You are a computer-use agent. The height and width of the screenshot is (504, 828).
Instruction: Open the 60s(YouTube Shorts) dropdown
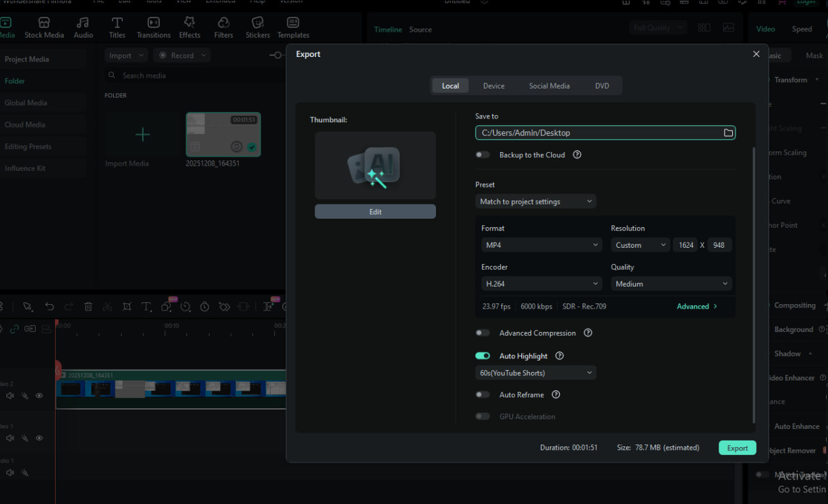click(536, 373)
